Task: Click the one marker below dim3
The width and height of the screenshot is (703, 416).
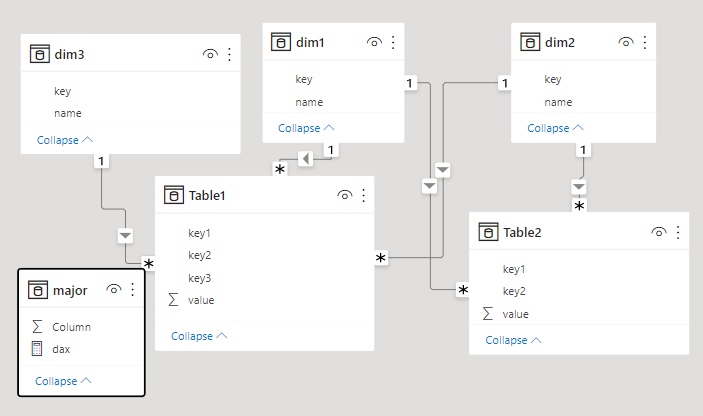Action: pyautogui.click(x=101, y=161)
